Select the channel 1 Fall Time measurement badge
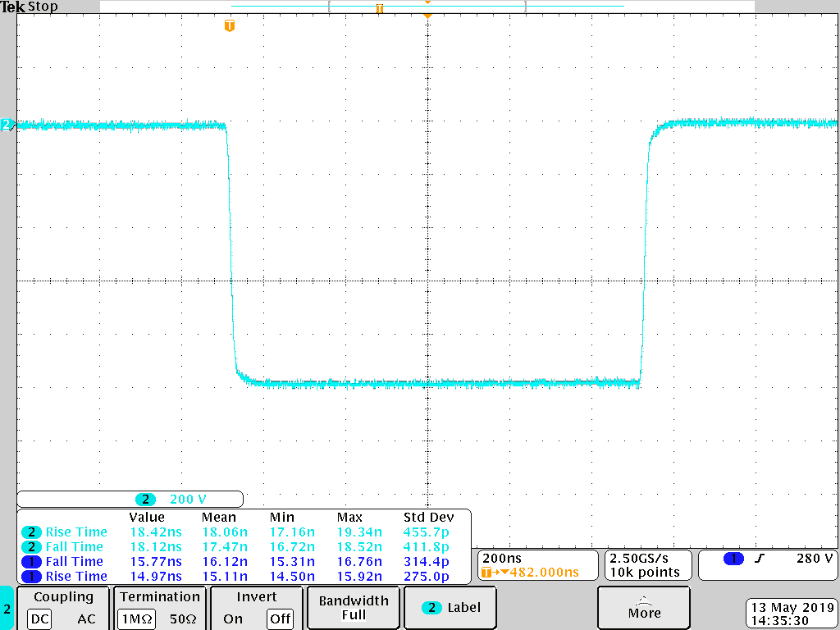 point(31,562)
